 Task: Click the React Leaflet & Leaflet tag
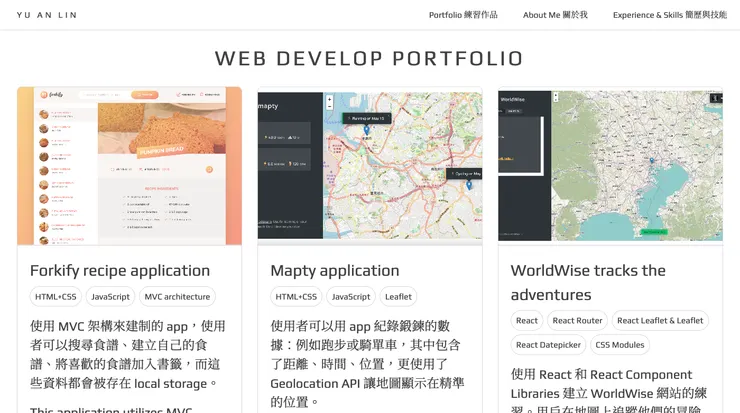tap(660, 320)
